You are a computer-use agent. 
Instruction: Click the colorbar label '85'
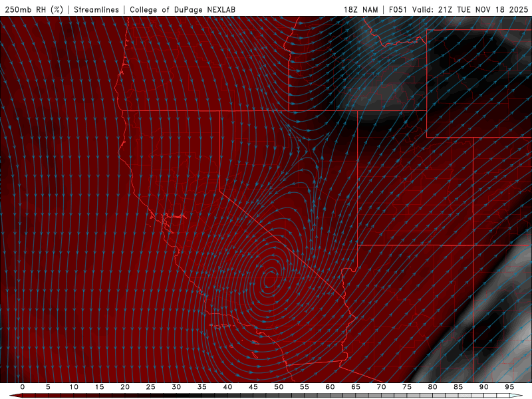(458, 387)
